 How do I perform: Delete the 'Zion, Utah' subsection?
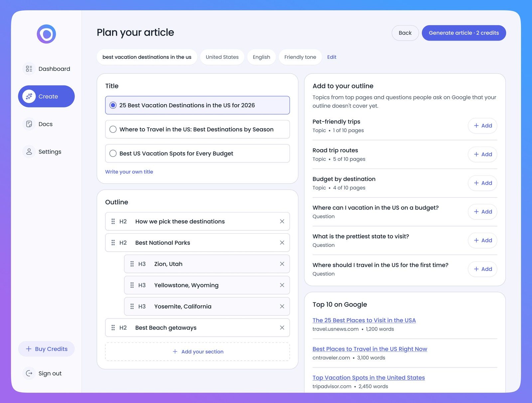(x=282, y=264)
